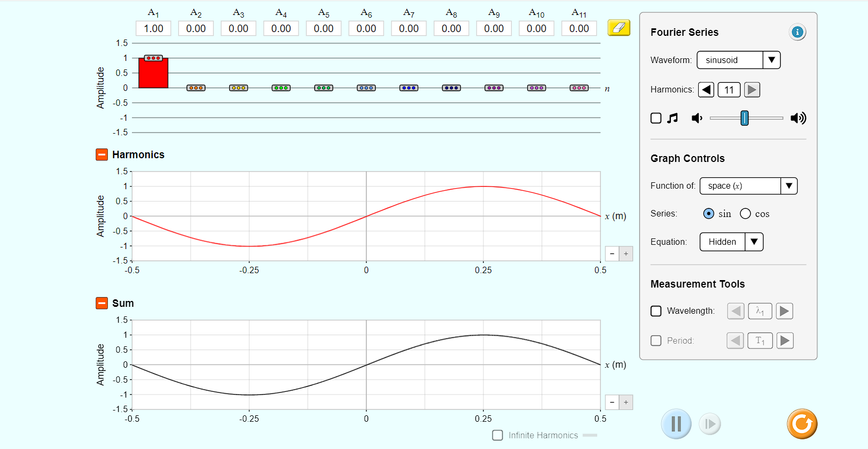Collapse the Harmonics graph panel

click(x=101, y=154)
